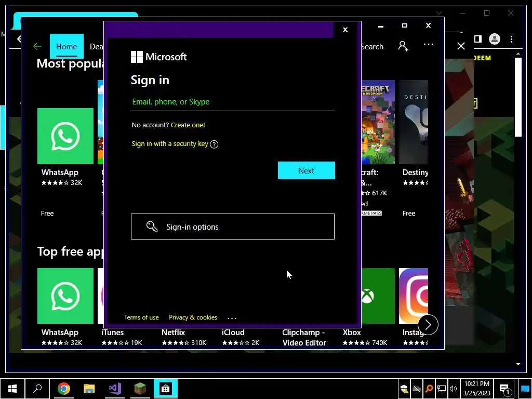The width and height of the screenshot is (532, 399).
Task: Open the Terms of use link
Action: [x=141, y=317]
